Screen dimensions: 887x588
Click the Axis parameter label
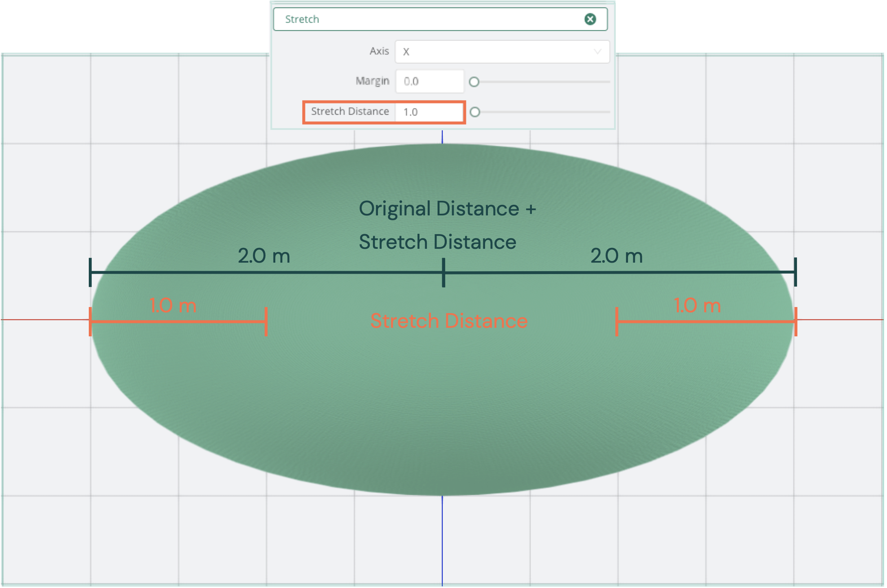coord(379,51)
